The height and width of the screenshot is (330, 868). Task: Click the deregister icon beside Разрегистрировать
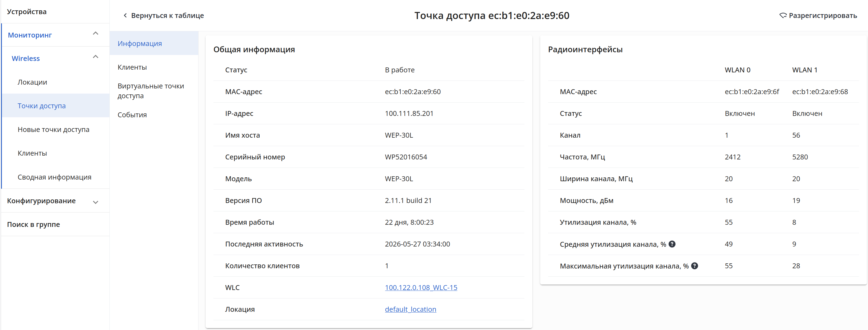(783, 16)
